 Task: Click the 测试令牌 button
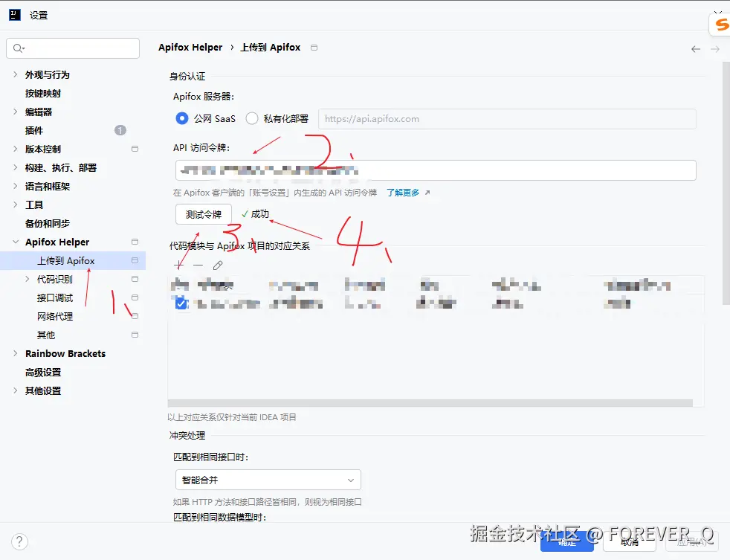(x=204, y=214)
